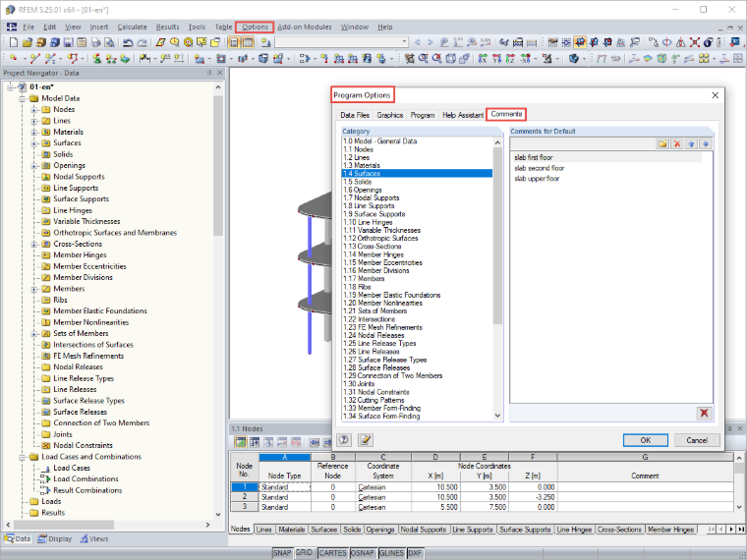Click the new line icon in the second toolbar
The height and width of the screenshot is (560, 747).
34,59
